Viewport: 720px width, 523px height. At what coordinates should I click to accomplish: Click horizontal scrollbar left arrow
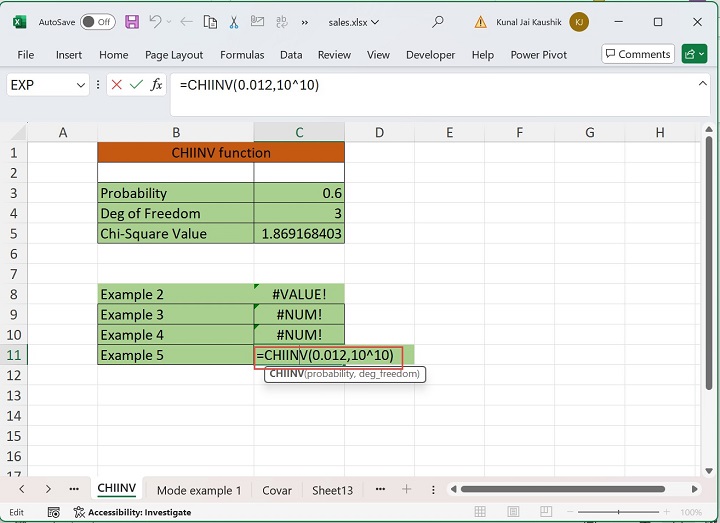[454, 489]
